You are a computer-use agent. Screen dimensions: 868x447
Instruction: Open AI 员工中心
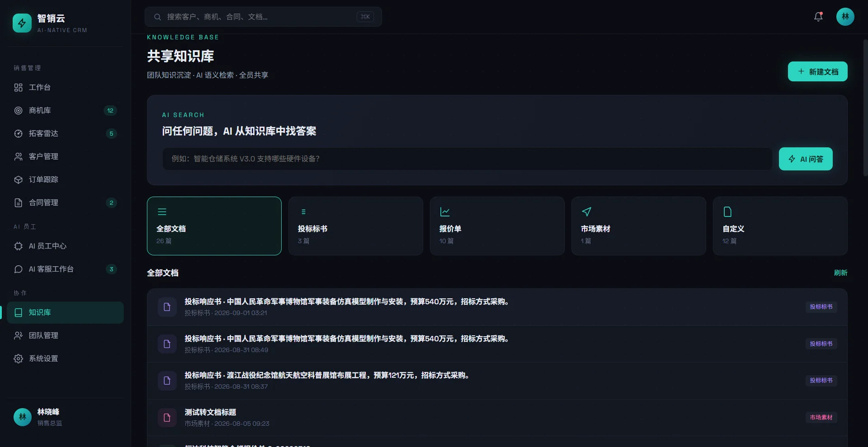65,246
